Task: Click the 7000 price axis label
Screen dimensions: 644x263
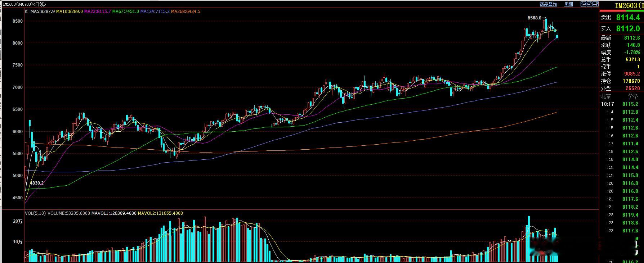Action: [x=18, y=87]
